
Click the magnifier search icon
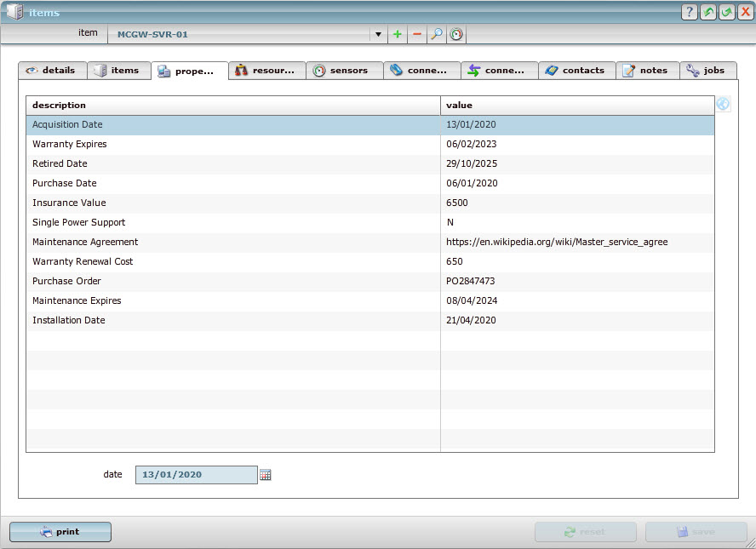(437, 34)
